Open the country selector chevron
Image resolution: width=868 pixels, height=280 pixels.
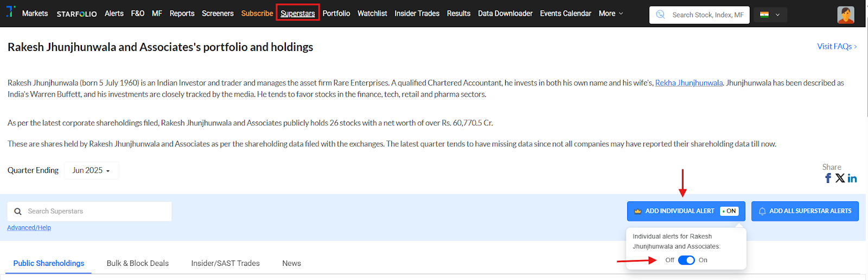pos(777,15)
